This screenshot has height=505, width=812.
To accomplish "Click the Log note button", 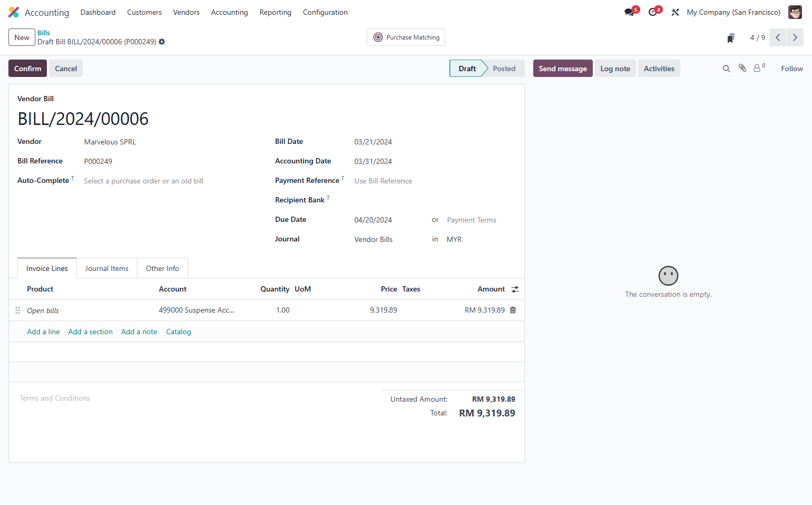I will (x=615, y=69).
